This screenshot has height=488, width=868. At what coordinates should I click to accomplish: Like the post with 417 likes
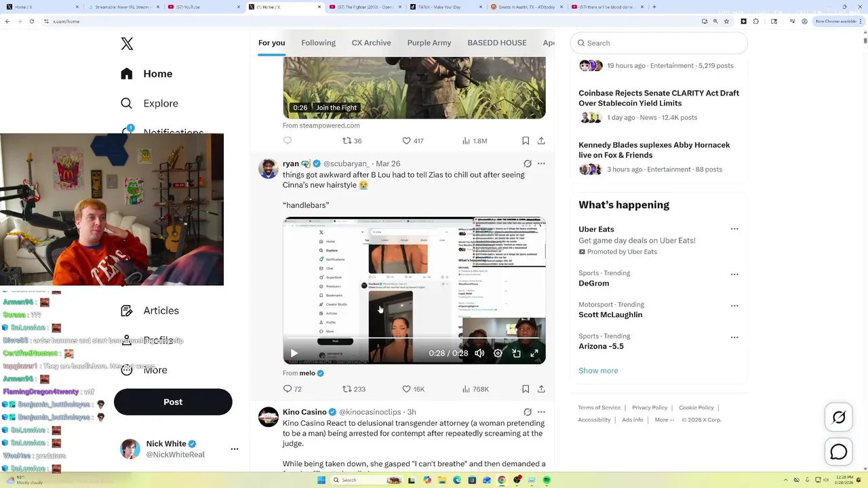(413, 141)
